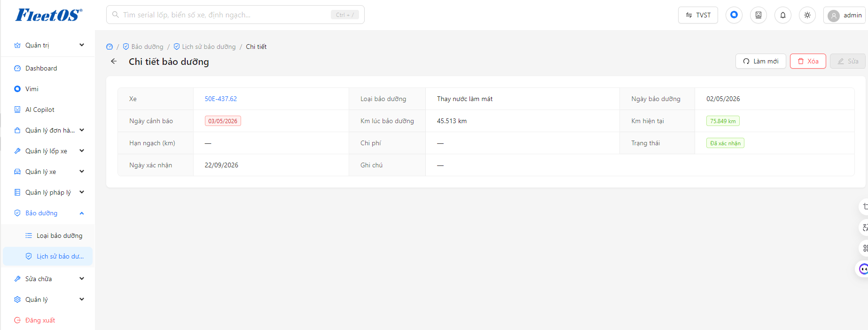Viewport: 868px width, 330px height.
Task: Open the Vimi assistant icon in header
Action: coord(734,15)
